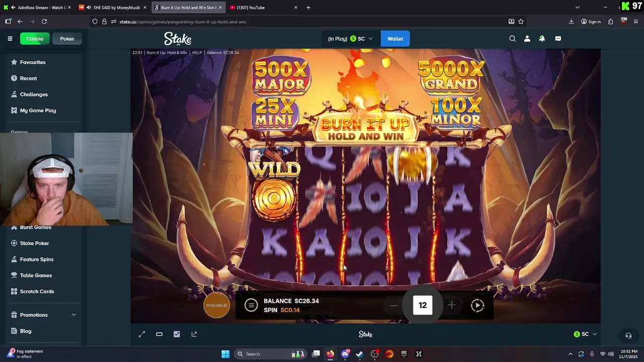Open the clock and date panel

click(629, 354)
